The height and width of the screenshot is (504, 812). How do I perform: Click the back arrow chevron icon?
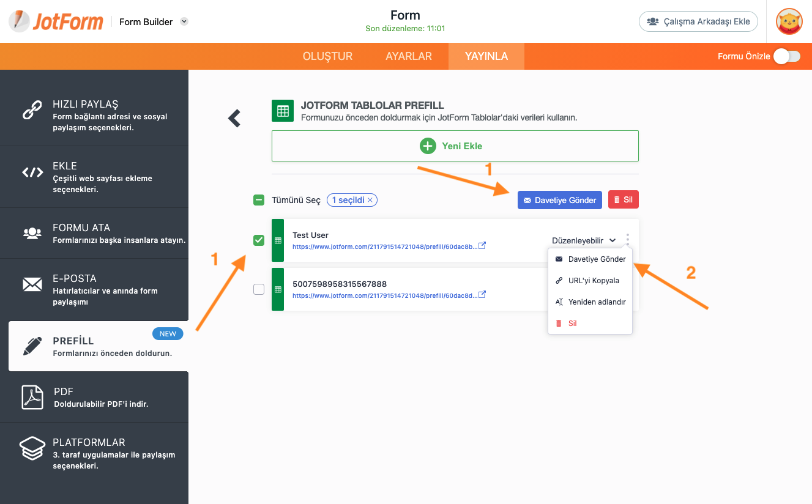234,118
